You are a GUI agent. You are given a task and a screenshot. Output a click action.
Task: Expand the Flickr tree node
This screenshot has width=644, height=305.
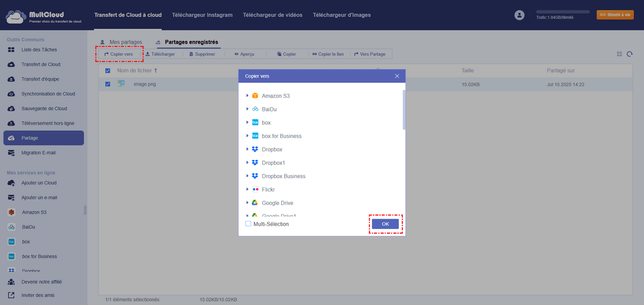(x=247, y=189)
